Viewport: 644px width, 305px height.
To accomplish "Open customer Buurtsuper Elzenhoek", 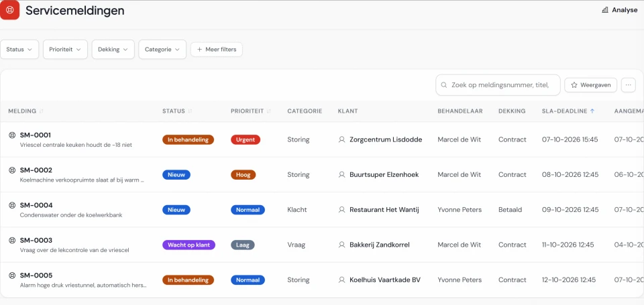I will pyautogui.click(x=384, y=174).
